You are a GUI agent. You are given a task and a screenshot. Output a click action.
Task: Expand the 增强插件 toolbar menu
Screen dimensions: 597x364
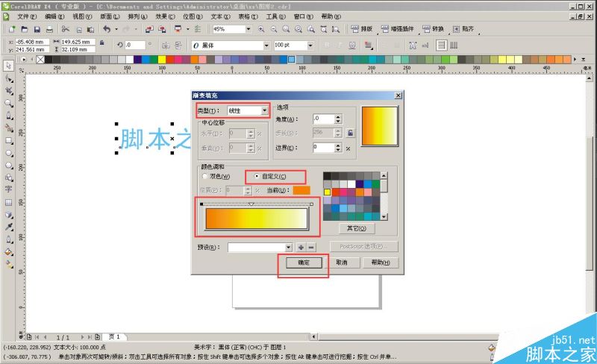point(398,29)
